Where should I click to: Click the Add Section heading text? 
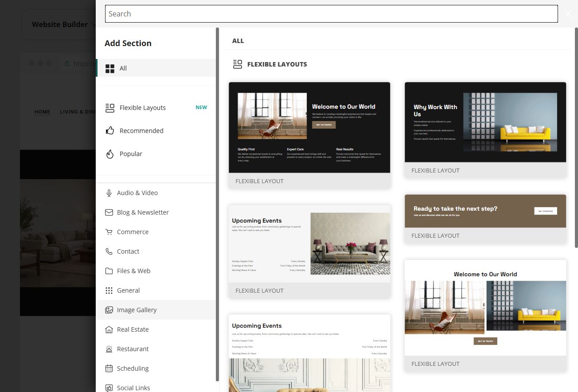[x=128, y=43]
